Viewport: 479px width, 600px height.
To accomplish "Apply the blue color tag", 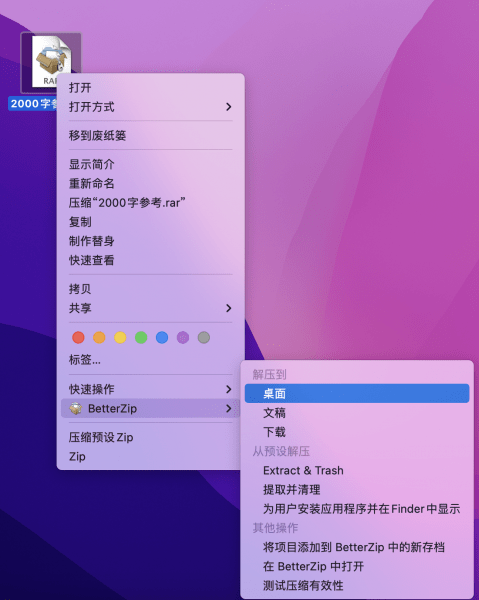I will point(162,338).
